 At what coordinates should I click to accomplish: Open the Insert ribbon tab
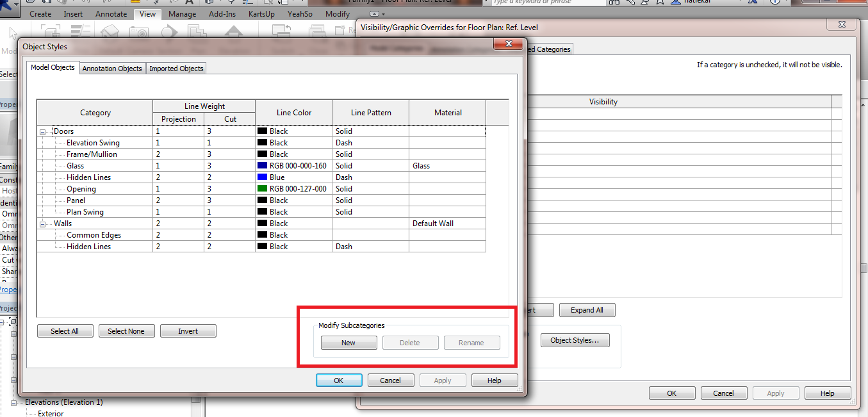[x=73, y=13]
